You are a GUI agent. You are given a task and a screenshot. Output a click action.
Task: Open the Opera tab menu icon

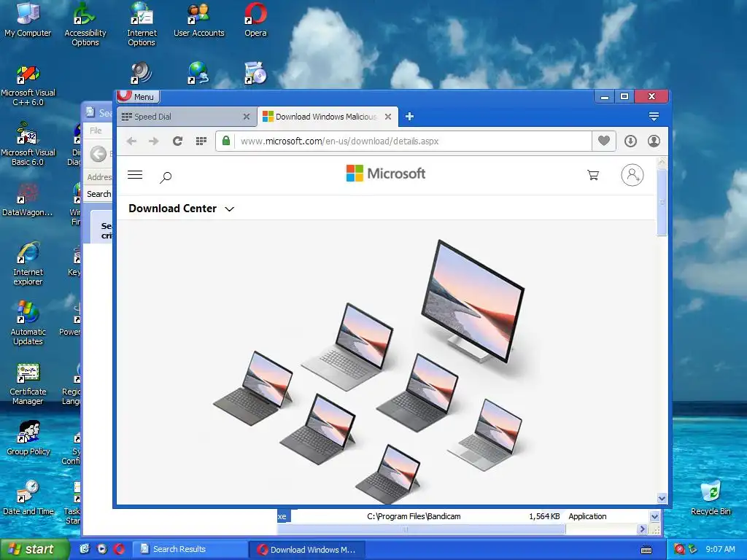pyautogui.click(x=654, y=117)
